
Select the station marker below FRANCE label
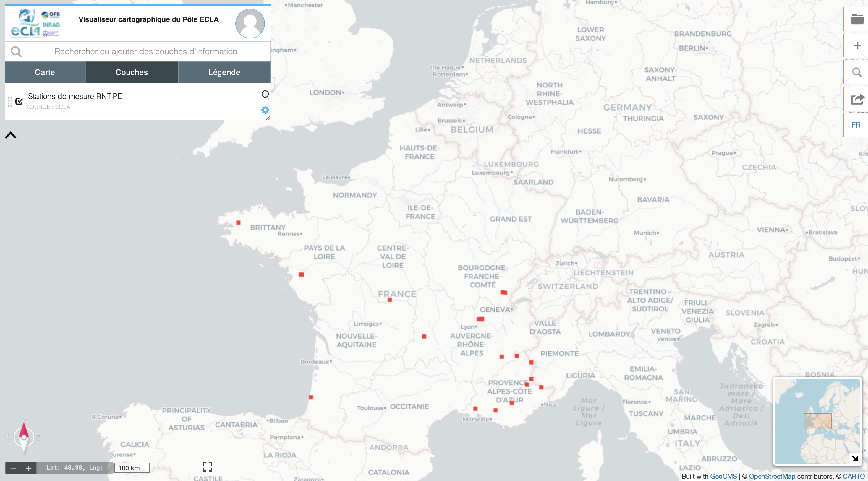tap(390, 300)
